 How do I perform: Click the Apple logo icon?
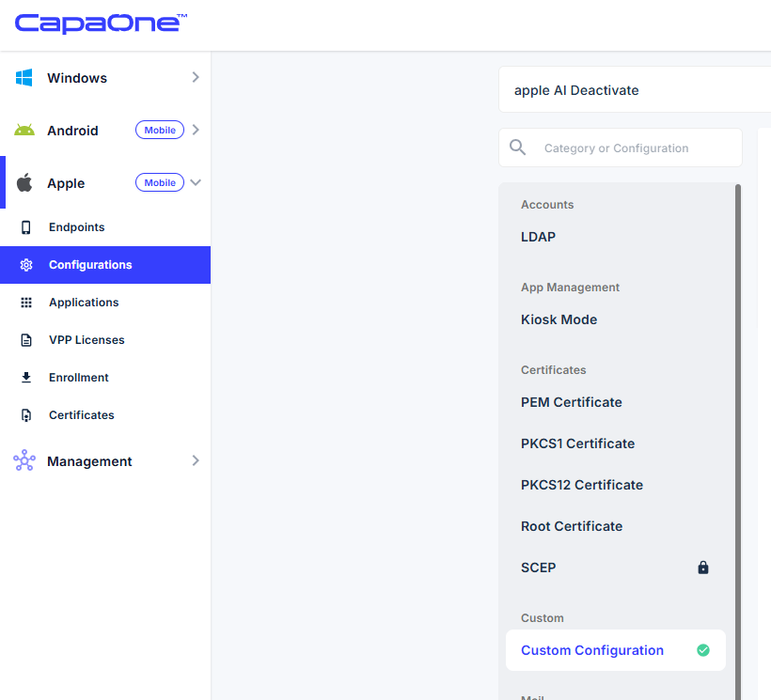click(24, 182)
